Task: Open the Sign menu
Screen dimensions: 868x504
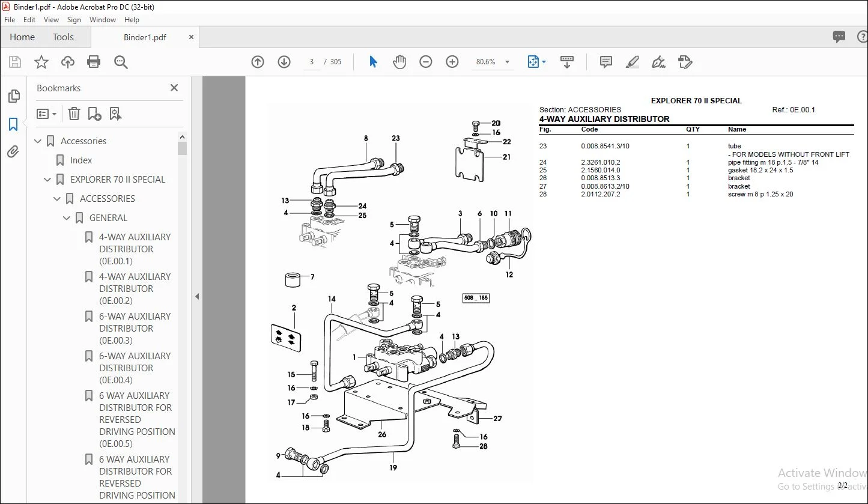Action: pyautogui.click(x=74, y=20)
